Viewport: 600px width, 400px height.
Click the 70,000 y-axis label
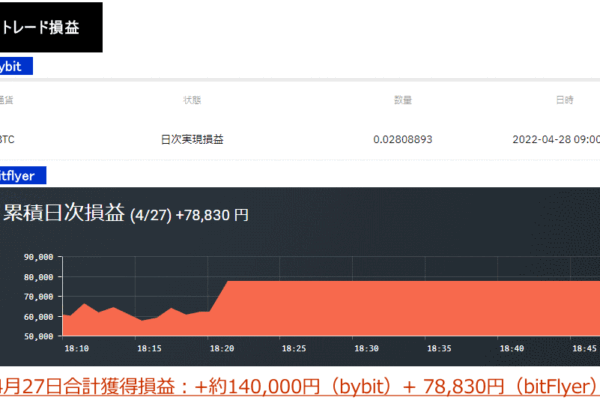click(x=36, y=297)
